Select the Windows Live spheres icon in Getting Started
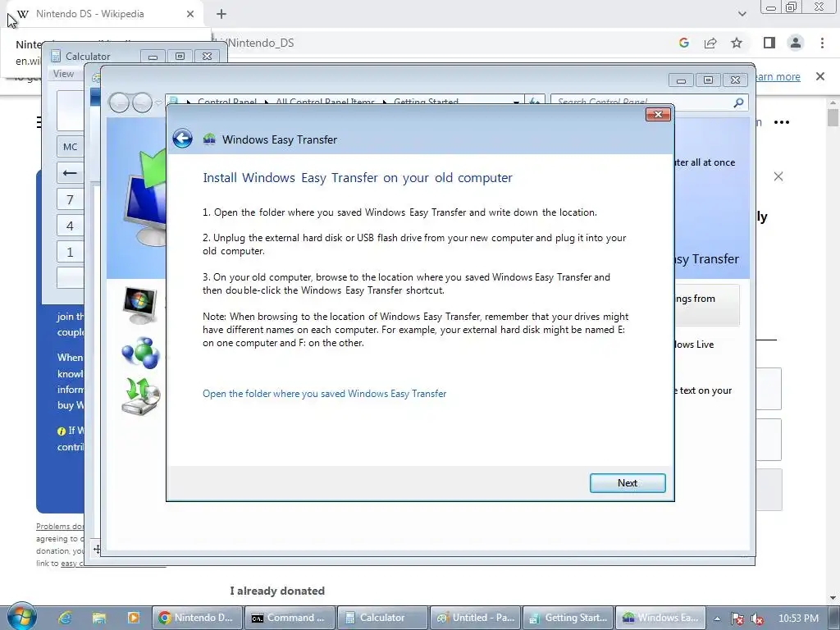840x630 pixels. [x=140, y=353]
